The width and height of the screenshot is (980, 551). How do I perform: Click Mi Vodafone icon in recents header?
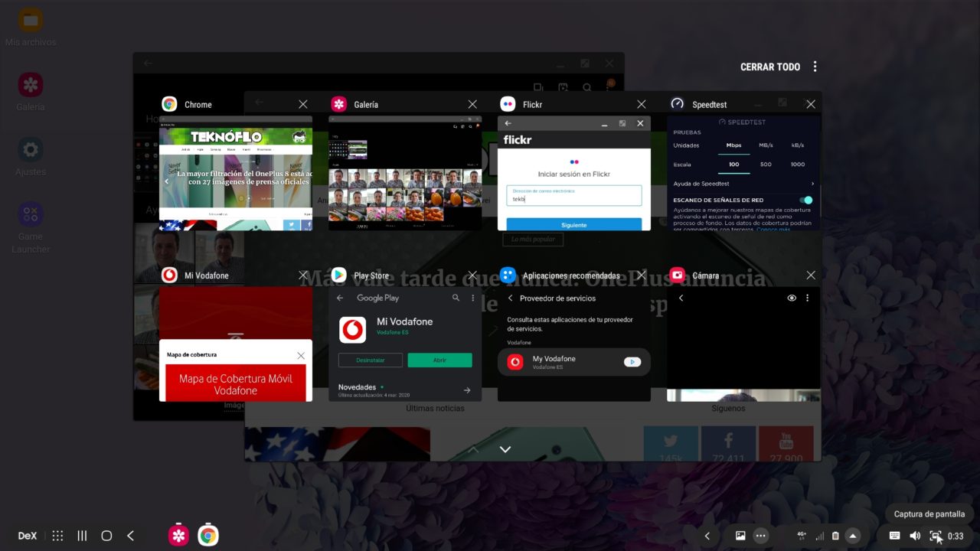pos(169,275)
